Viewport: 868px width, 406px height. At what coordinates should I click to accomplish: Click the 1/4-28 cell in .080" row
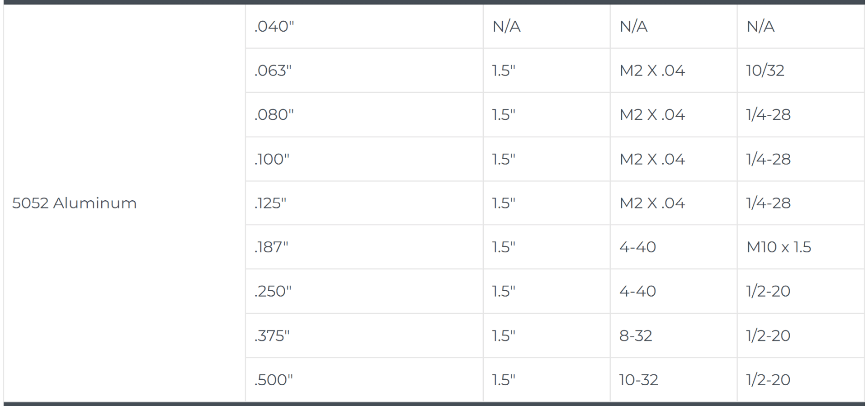801,115
